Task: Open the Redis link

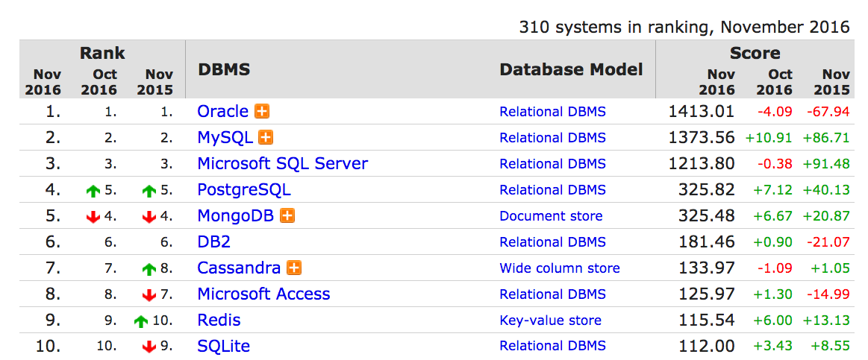Action: coord(219,320)
